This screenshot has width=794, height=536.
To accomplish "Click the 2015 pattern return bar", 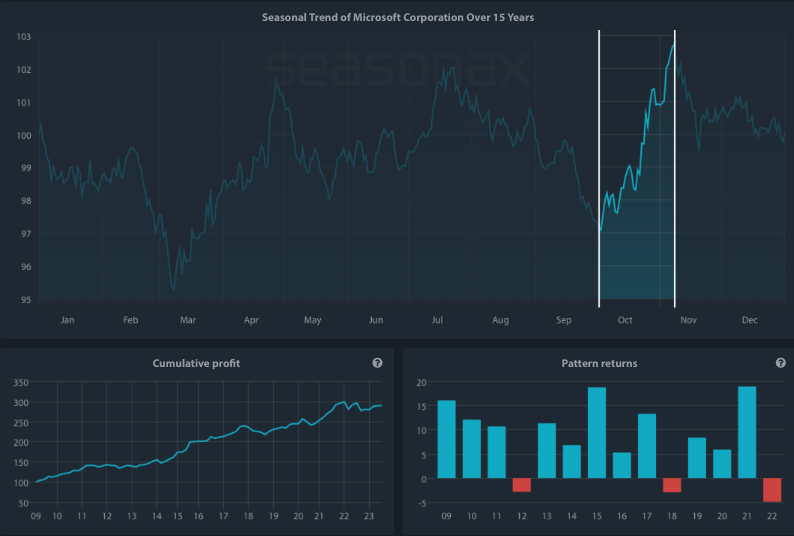I will point(597,433).
